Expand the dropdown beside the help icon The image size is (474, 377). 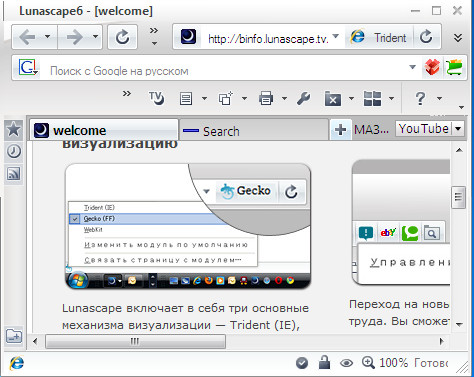coord(439,99)
